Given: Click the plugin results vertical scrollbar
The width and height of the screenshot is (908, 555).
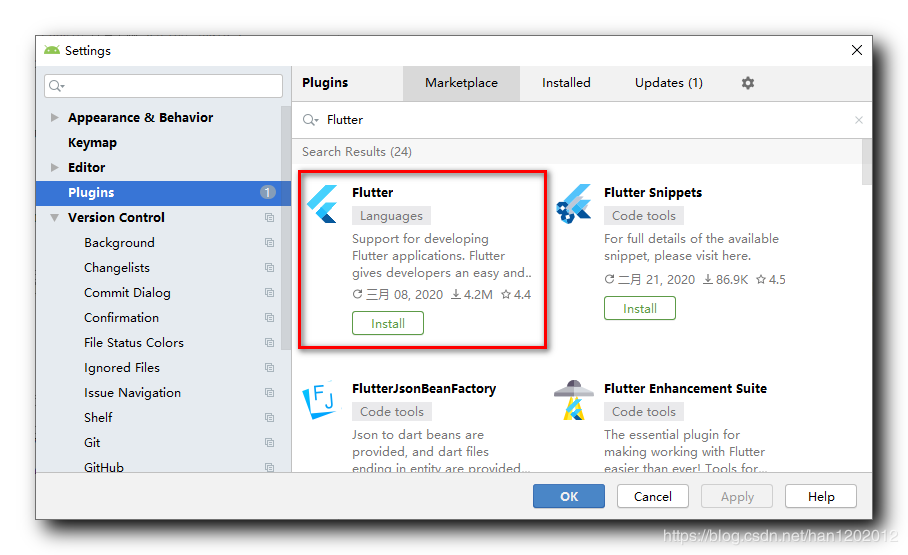Looking at the screenshot, I should 867,162.
